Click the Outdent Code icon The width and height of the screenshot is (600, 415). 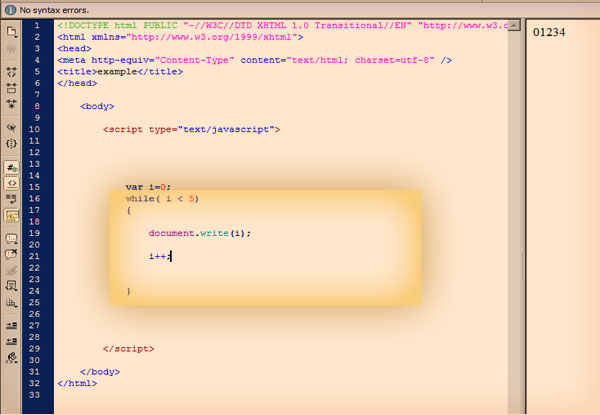11,341
